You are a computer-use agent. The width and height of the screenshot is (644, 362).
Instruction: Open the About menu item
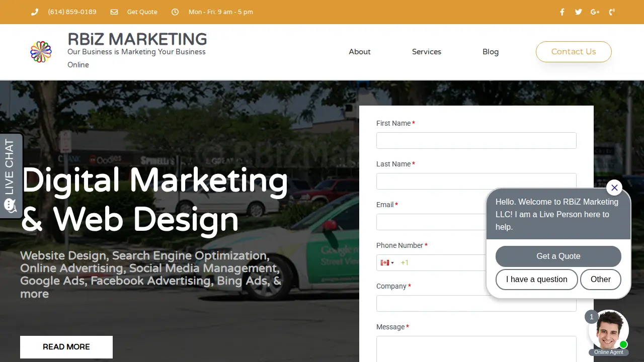pos(360,52)
